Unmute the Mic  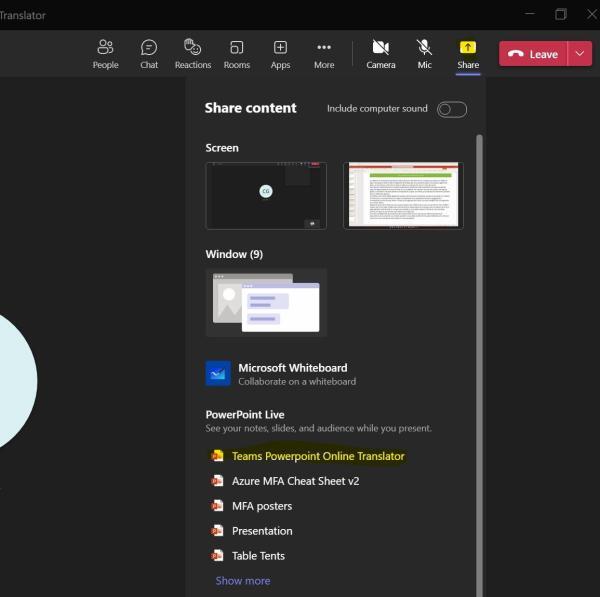pyautogui.click(x=424, y=54)
